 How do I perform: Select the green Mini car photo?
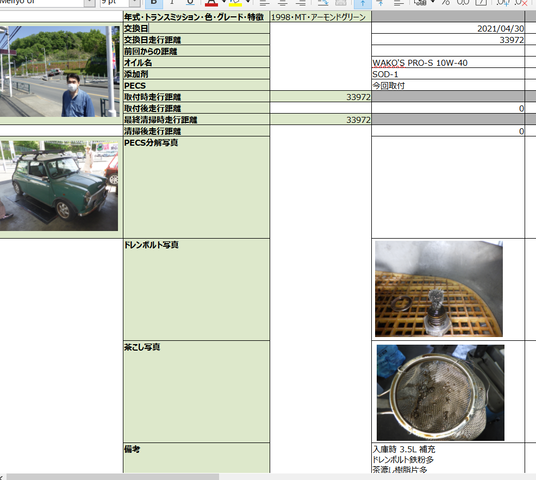pos(59,185)
